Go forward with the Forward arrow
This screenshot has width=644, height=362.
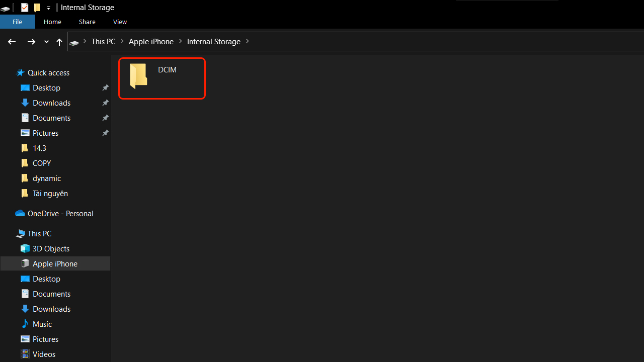31,42
